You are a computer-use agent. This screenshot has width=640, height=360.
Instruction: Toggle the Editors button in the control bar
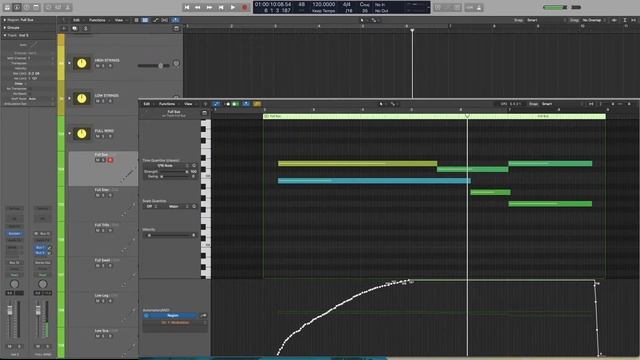pyautogui.click(x=68, y=7)
